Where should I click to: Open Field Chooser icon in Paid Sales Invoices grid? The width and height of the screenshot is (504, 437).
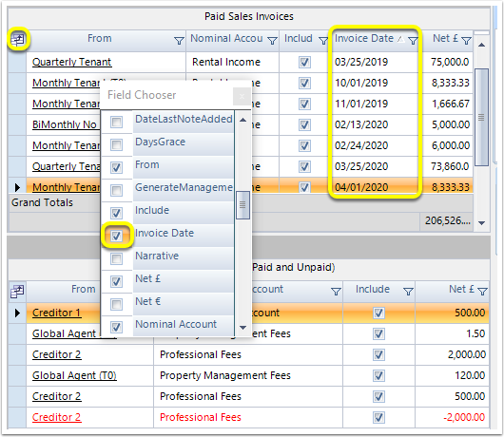pyautogui.click(x=18, y=40)
